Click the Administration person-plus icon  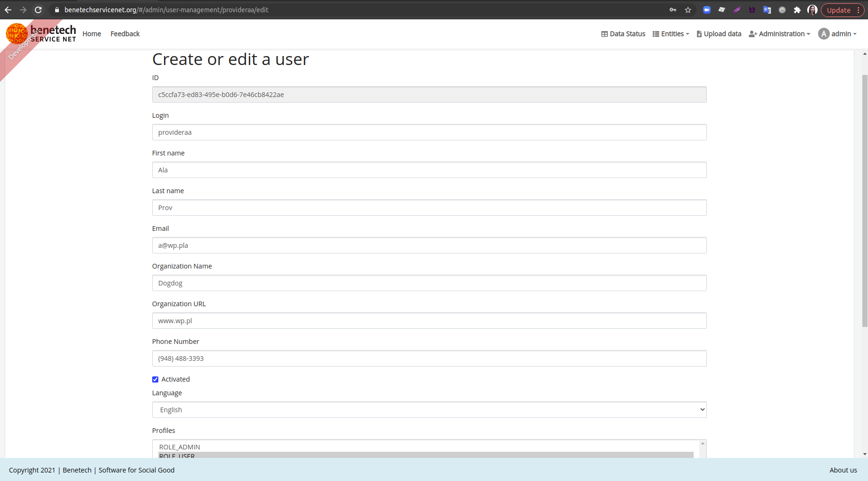click(x=753, y=33)
